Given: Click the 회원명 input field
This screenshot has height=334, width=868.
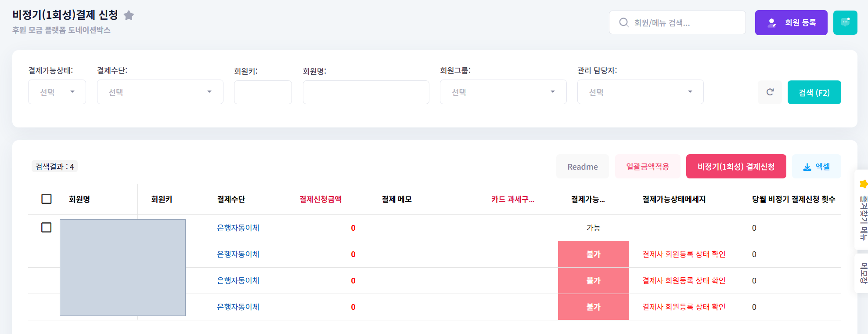Looking at the screenshot, I should [366, 92].
